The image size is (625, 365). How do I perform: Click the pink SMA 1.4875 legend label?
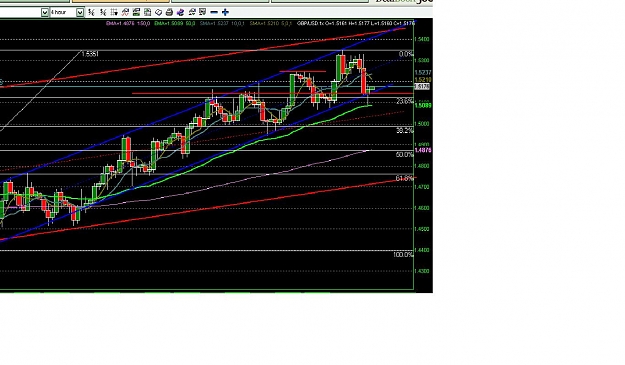(128, 24)
